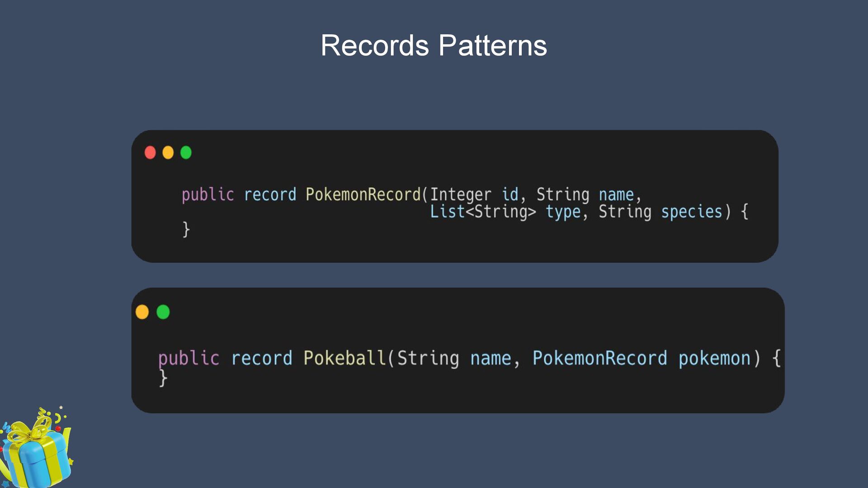Click the 'id' parameter name
The height and width of the screenshot is (488, 868).
pos(510,194)
